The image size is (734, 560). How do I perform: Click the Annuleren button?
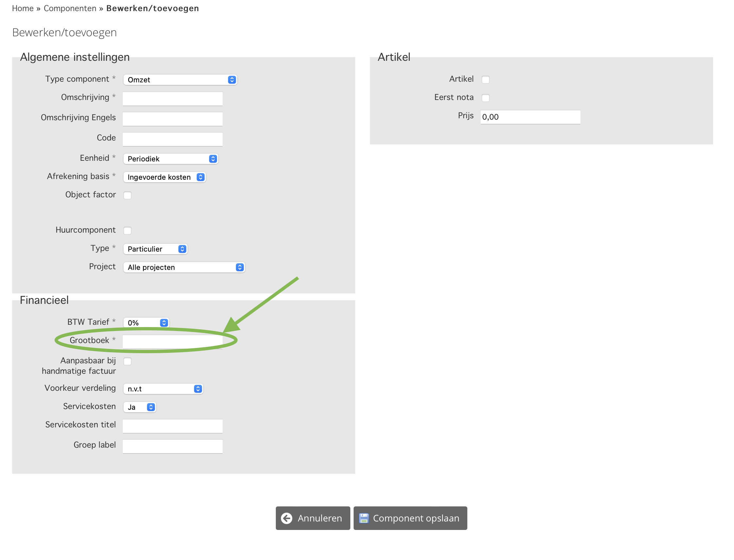tap(312, 518)
